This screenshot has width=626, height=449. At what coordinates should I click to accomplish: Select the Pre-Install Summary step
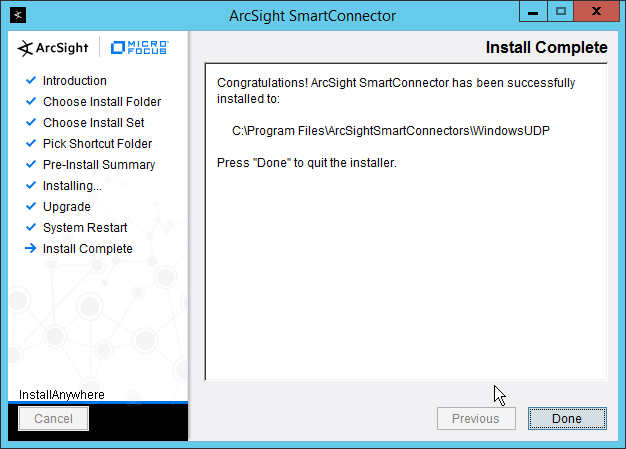pyautogui.click(x=99, y=165)
